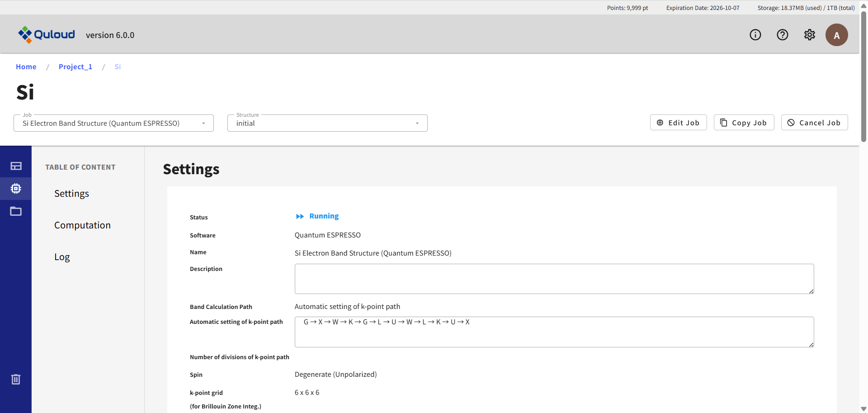This screenshot has width=868, height=413.
Task: Open the Project_1 breadcrumb link
Action: tap(75, 66)
